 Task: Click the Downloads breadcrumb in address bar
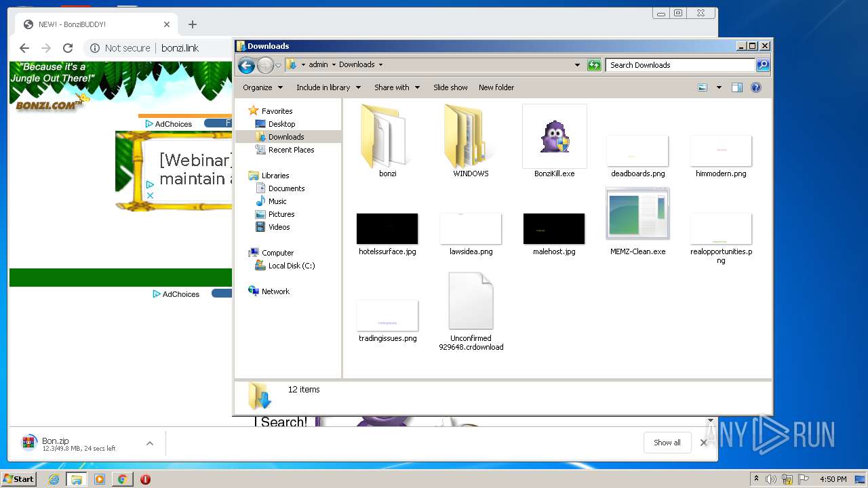(357, 64)
